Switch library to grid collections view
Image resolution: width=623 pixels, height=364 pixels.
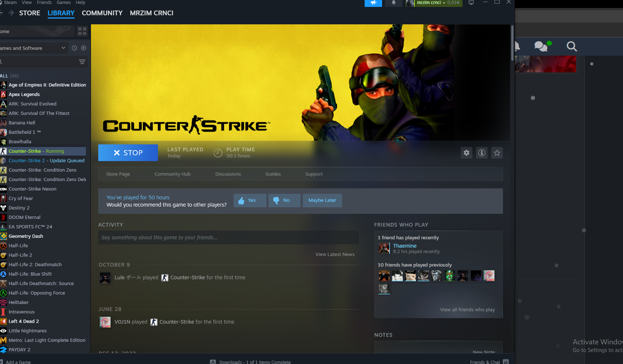click(x=82, y=31)
